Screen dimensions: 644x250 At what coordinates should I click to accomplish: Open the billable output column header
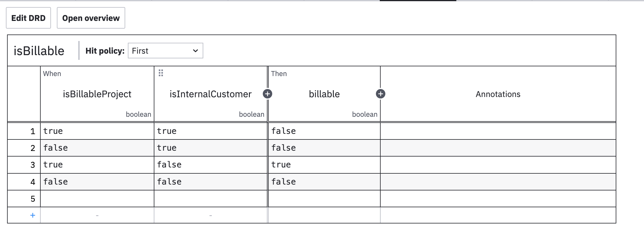(x=324, y=94)
